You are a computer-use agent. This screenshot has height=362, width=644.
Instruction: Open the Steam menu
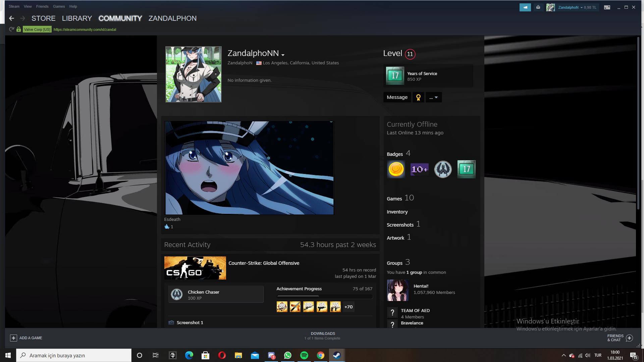coord(14,6)
